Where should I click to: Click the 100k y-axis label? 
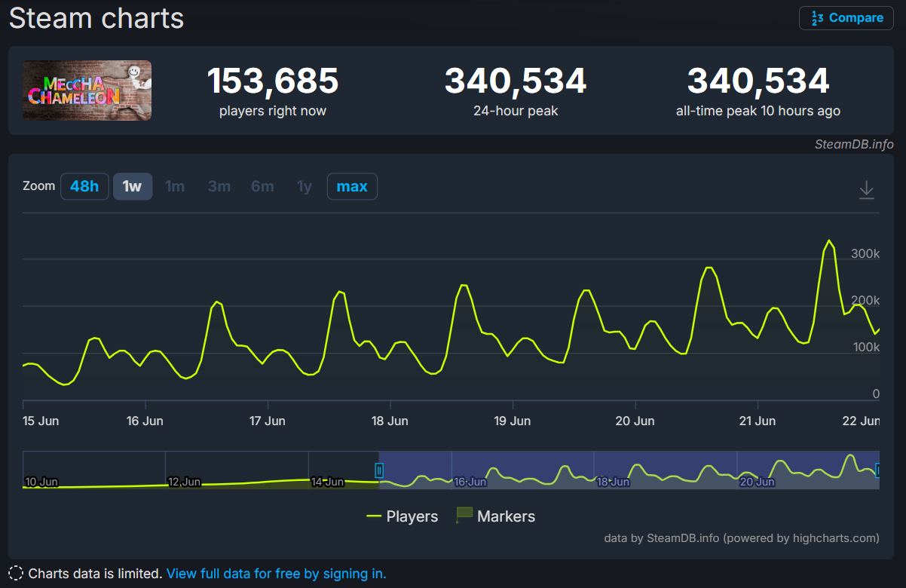click(x=865, y=347)
